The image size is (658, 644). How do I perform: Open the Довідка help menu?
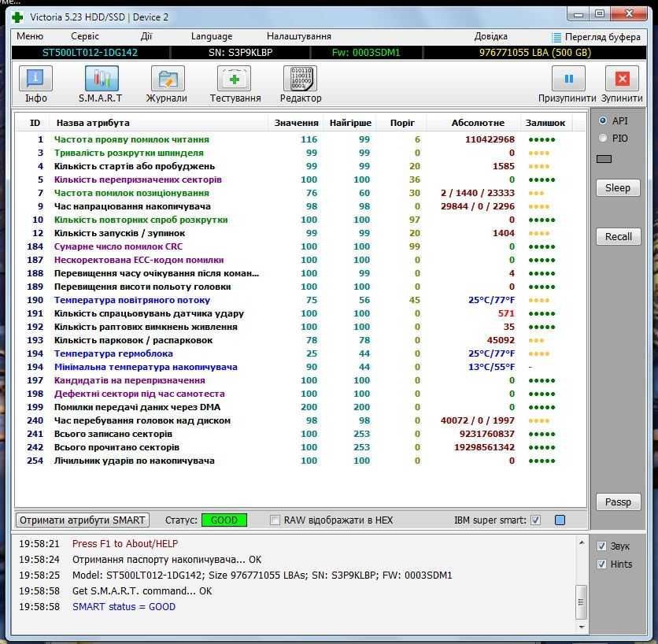point(490,36)
